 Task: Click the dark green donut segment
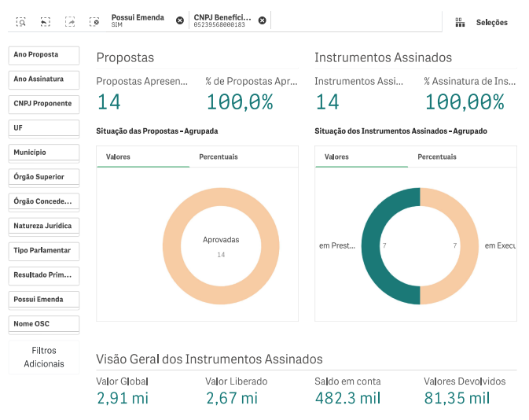click(372, 246)
